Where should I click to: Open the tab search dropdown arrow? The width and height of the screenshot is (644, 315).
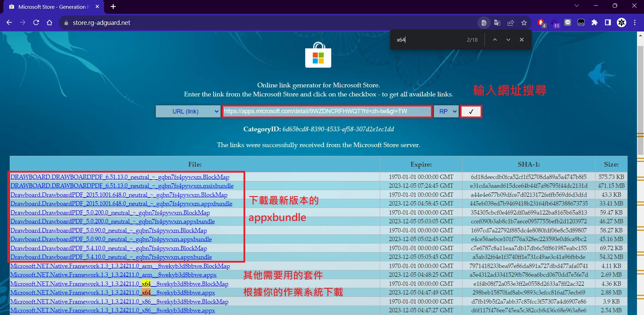(x=577, y=6)
